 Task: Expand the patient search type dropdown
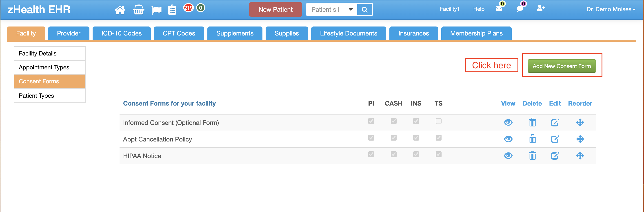click(x=351, y=9)
